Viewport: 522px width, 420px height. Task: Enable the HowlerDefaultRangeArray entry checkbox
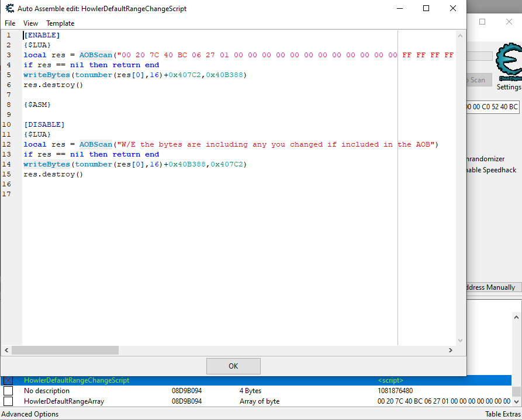pyautogui.click(x=8, y=401)
